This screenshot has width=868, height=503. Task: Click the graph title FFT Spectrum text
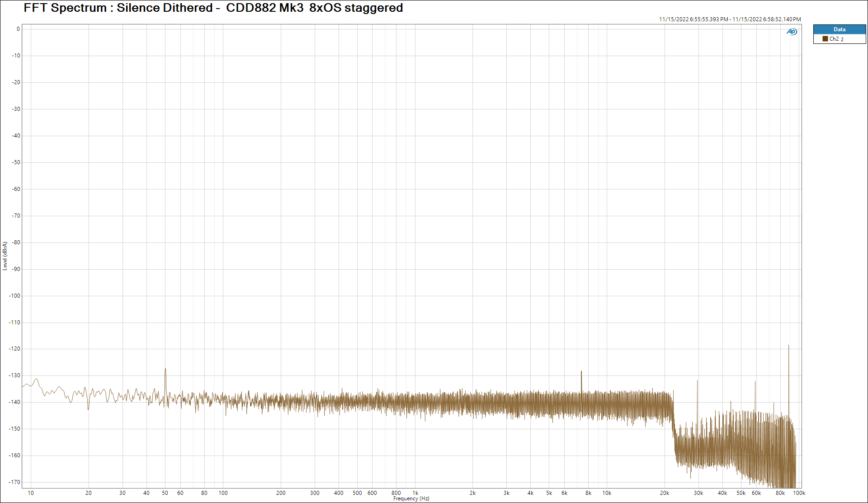pyautogui.click(x=213, y=8)
